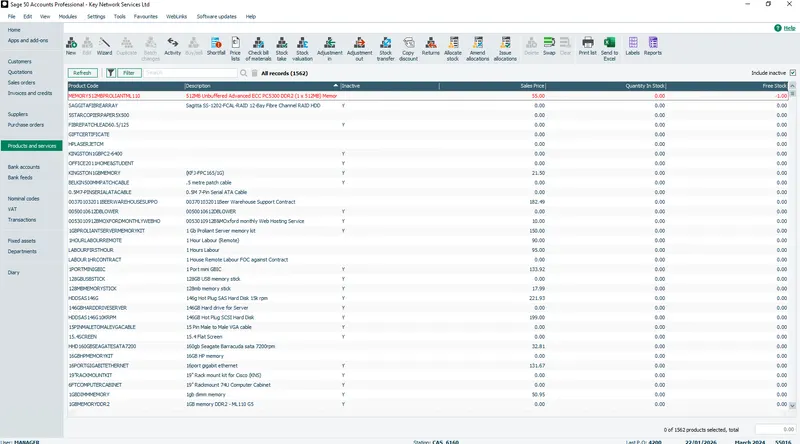Open Nominal codes
Screen dimensions: 800x444
pyautogui.click(x=23, y=199)
